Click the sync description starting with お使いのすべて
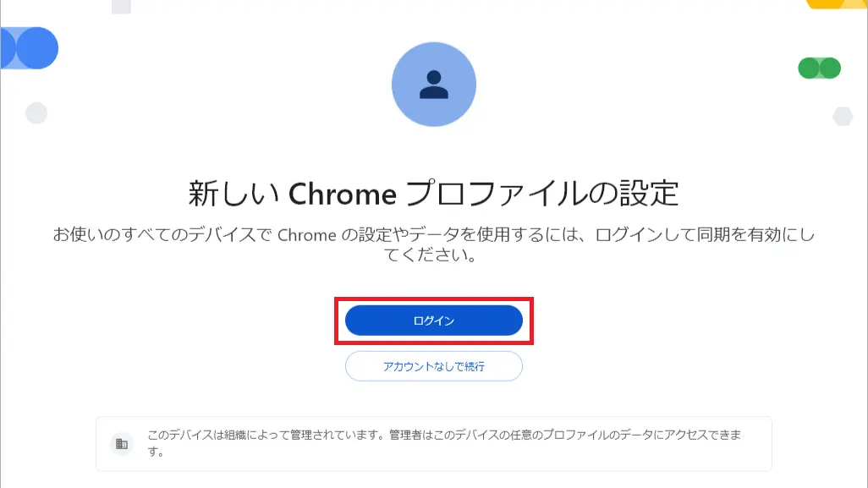Image resolution: width=868 pixels, height=488 pixels. 433,244
